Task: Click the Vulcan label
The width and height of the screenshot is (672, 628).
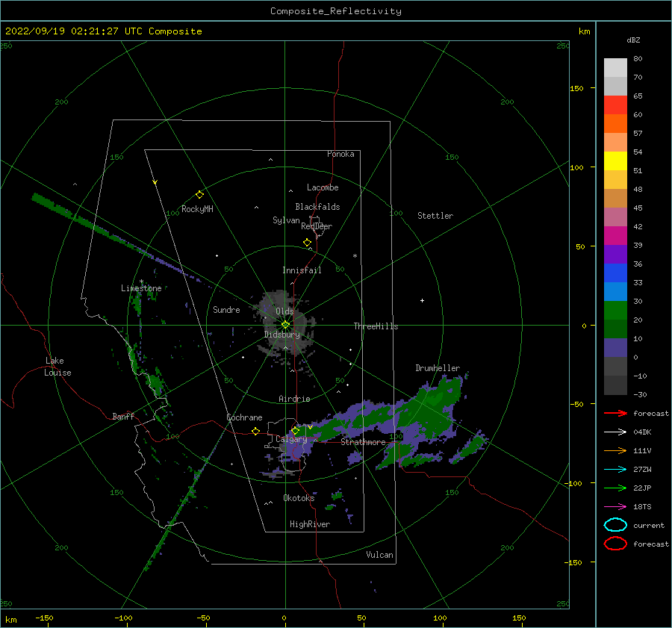Action: point(380,555)
